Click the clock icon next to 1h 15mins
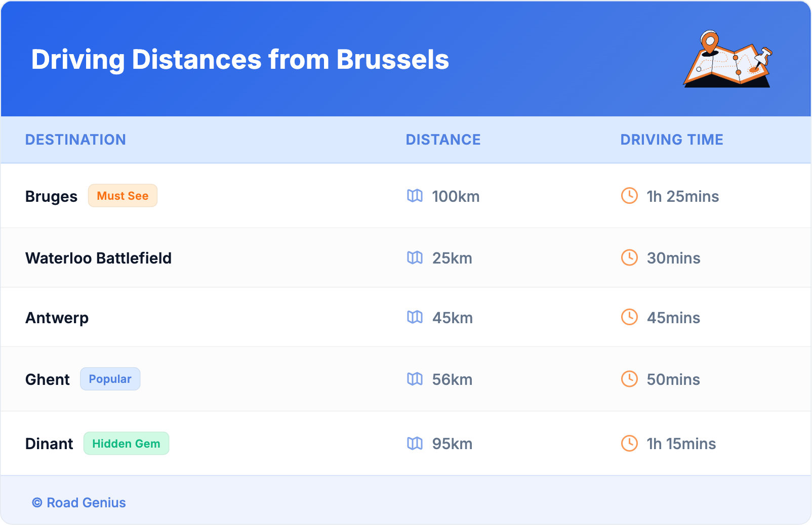 click(629, 444)
